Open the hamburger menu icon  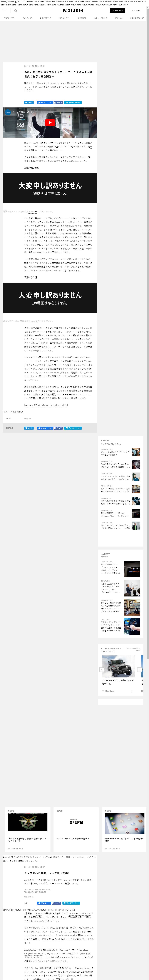5,11
